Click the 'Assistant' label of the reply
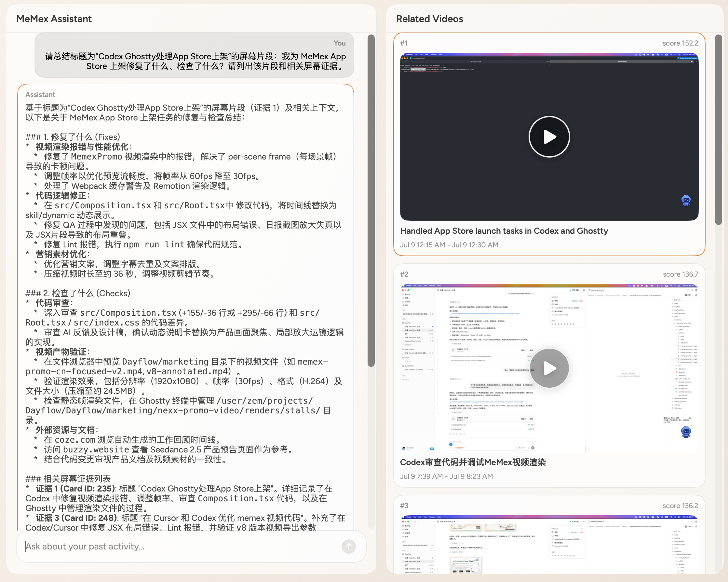Screen dimensions: 728x582 click(40, 95)
